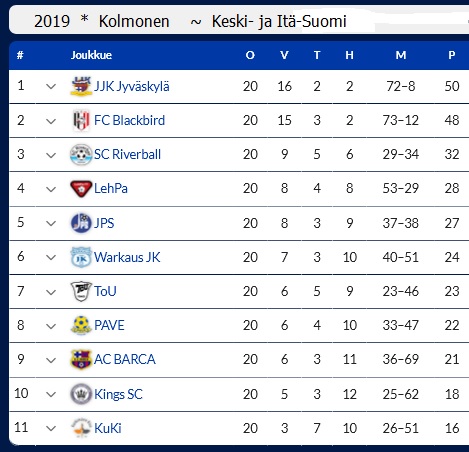Click the AC BARCA club crest
The height and width of the screenshot is (452, 469).
pyautogui.click(x=81, y=359)
